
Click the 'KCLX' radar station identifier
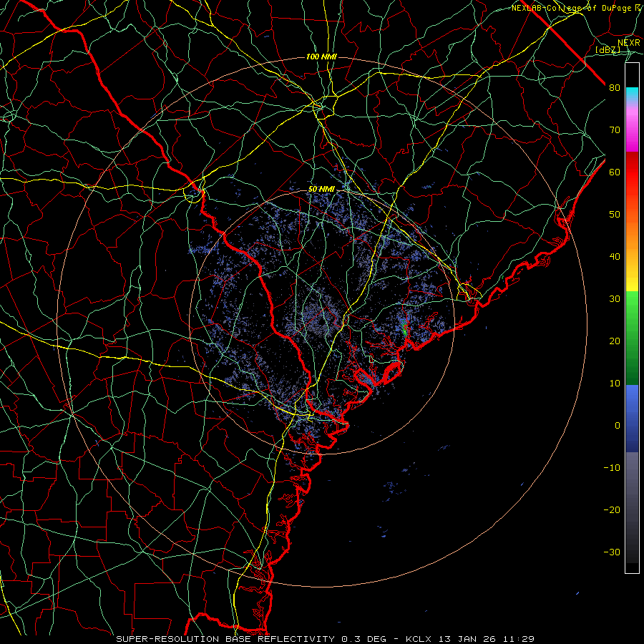tap(419, 639)
